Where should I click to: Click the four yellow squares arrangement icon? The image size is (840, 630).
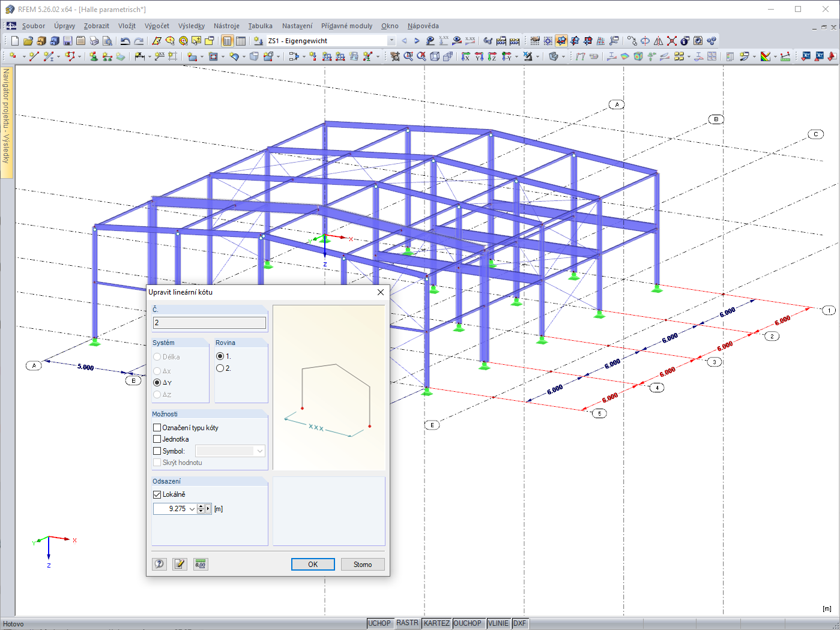679,56
